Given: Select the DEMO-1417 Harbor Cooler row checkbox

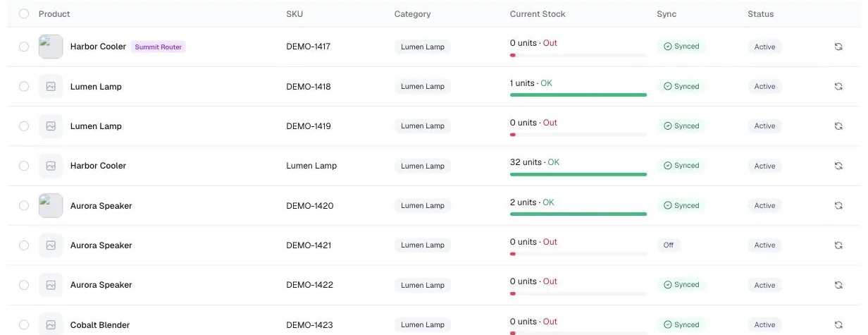Looking at the screenshot, I should pos(24,47).
